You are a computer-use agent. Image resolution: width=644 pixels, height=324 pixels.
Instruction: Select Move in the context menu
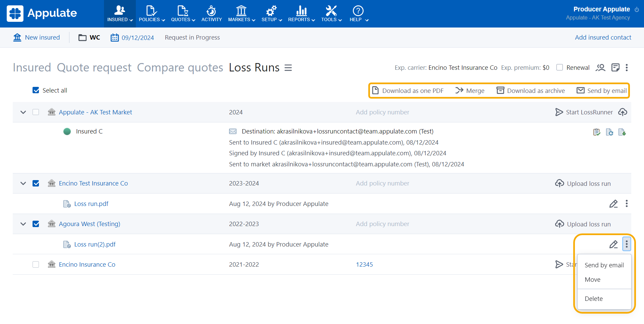592,279
